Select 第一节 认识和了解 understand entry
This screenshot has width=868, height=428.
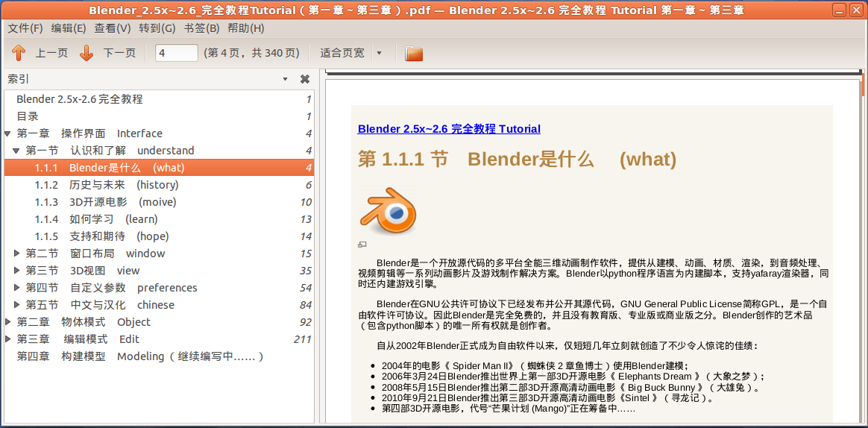[159, 151]
